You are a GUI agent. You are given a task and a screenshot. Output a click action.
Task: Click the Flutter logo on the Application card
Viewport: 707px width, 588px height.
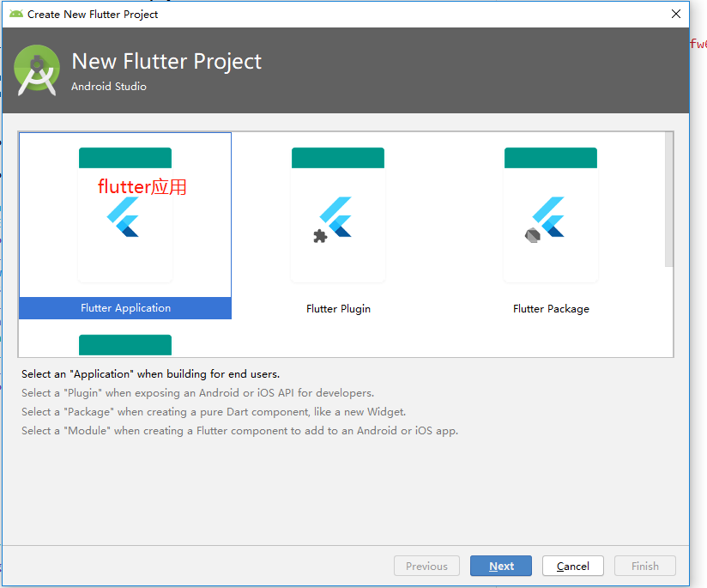pyautogui.click(x=123, y=217)
